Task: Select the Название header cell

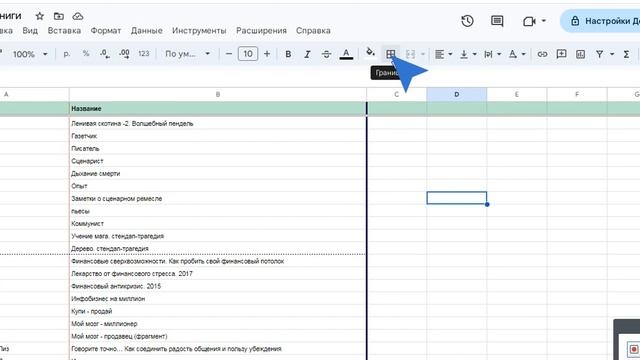Action: tap(218, 109)
